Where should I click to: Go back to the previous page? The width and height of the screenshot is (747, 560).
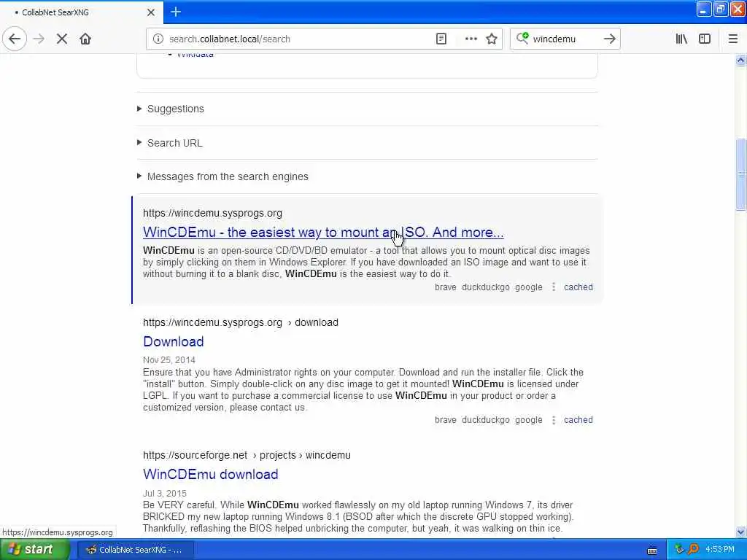point(15,39)
